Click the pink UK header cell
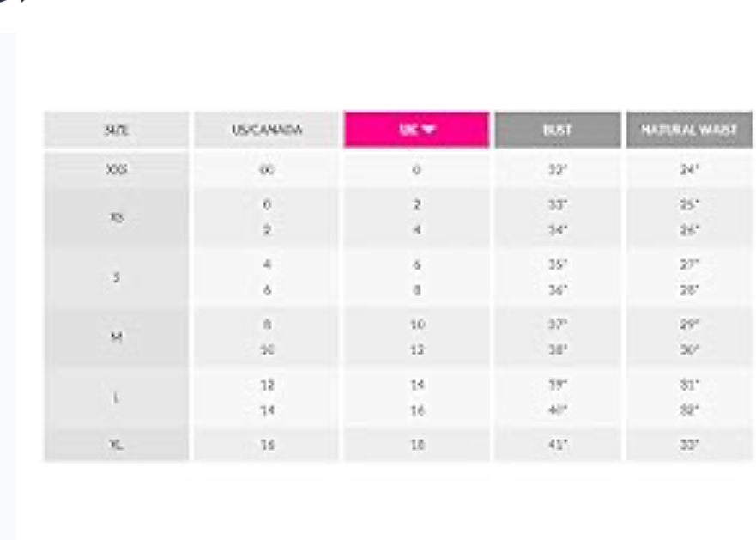 pos(417,130)
